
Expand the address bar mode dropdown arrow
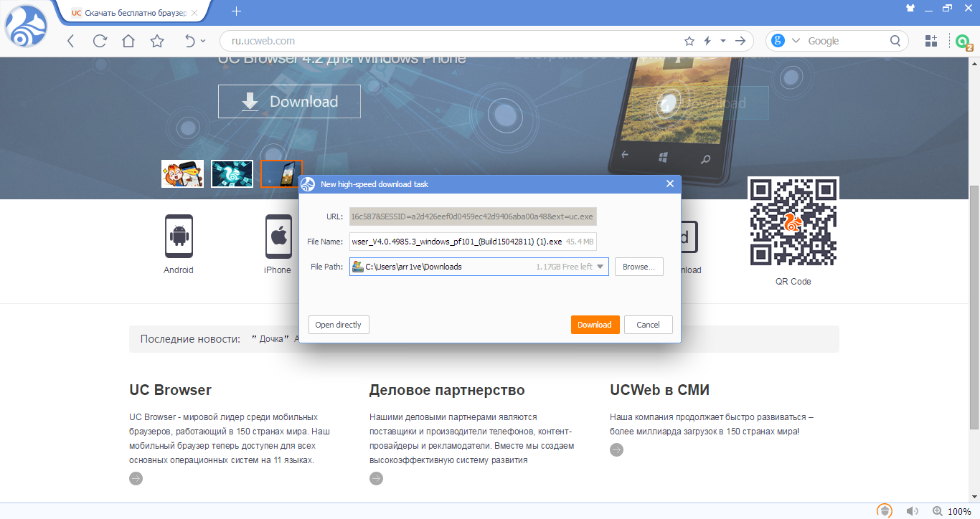[723, 41]
